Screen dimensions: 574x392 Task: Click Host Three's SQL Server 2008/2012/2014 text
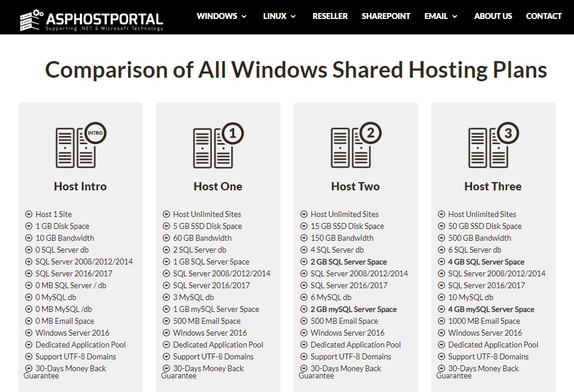(497, 273)
